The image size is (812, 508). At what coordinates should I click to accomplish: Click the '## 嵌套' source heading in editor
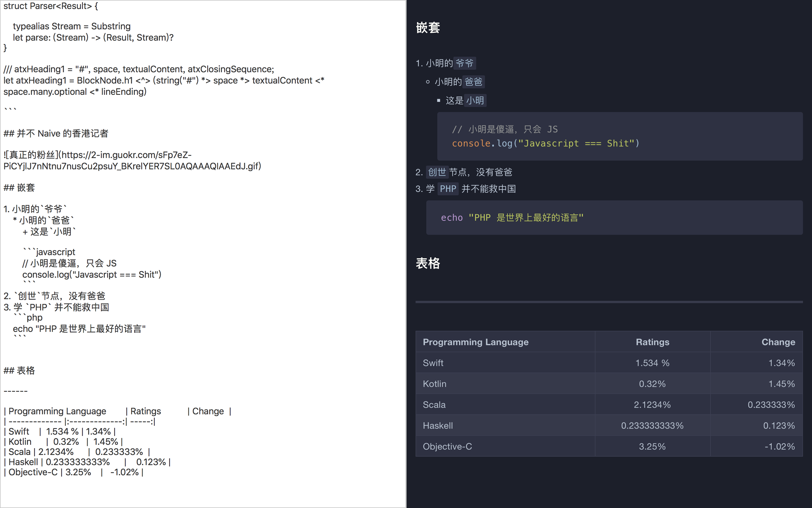coord(19,187)
